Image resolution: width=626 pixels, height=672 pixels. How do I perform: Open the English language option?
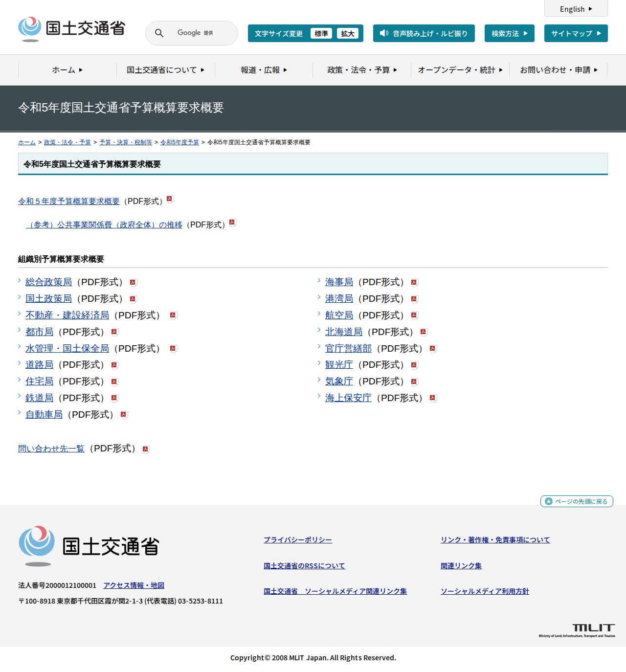576,9
